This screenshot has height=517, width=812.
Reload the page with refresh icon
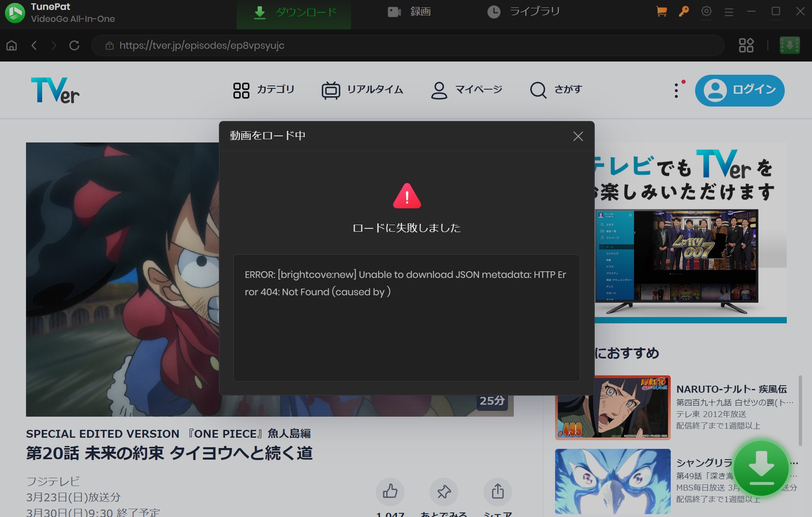click(x=74, y=45)
